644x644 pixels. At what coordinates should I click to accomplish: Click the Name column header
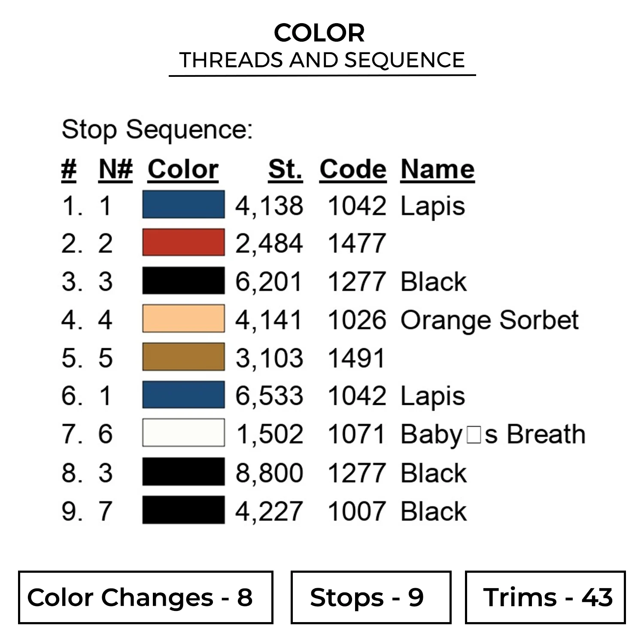(437, 169)
